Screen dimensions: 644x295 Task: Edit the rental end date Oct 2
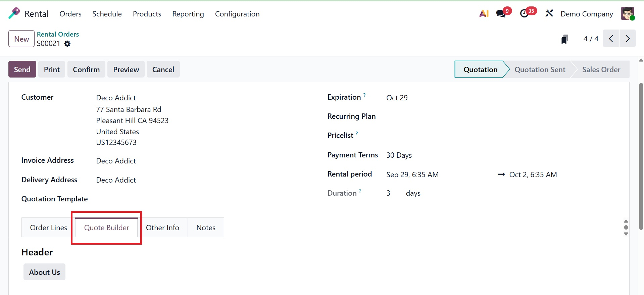pyautogui.click(x=533, y=175)
